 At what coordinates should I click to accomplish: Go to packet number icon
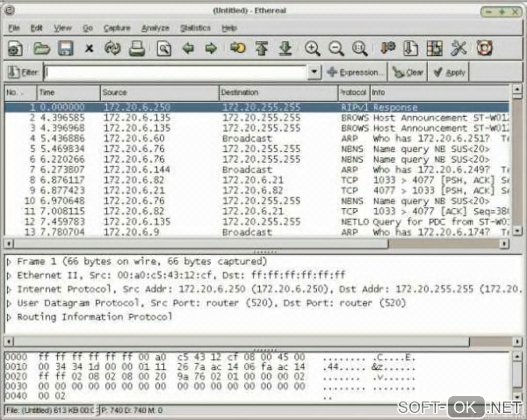[x=238, y=49]
